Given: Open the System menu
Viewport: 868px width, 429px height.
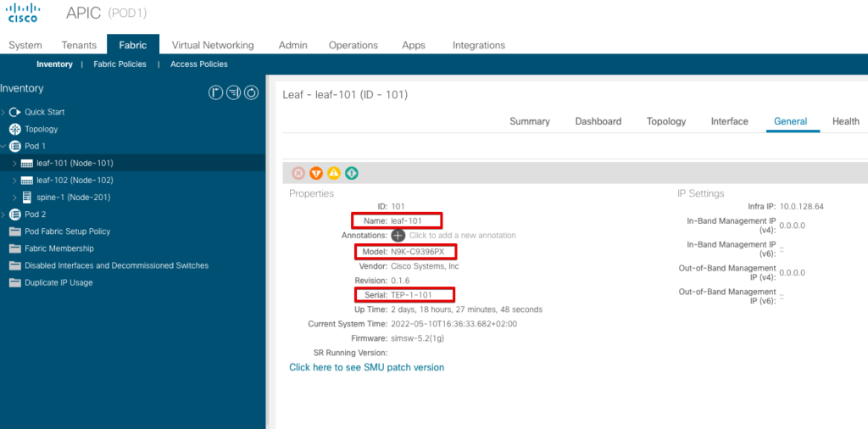Looking at the screenshot, I should point(25,45).
